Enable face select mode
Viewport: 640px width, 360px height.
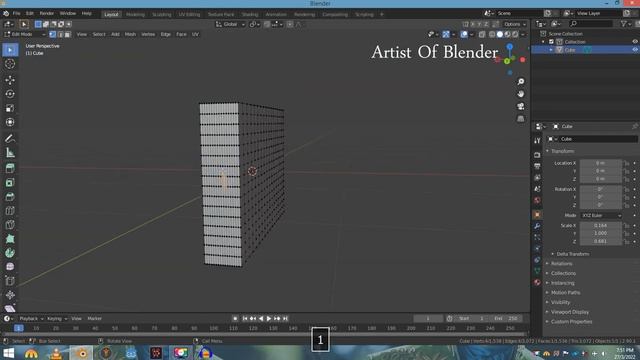68,34
